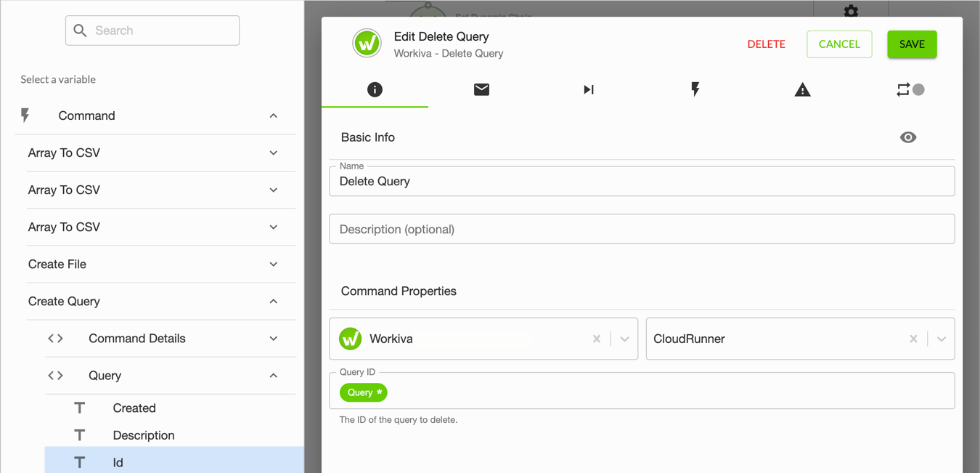Image resolution: width=980 pixels, height=473 pixels.
Task: Expand the Command Details chevron
Action: 273,338
